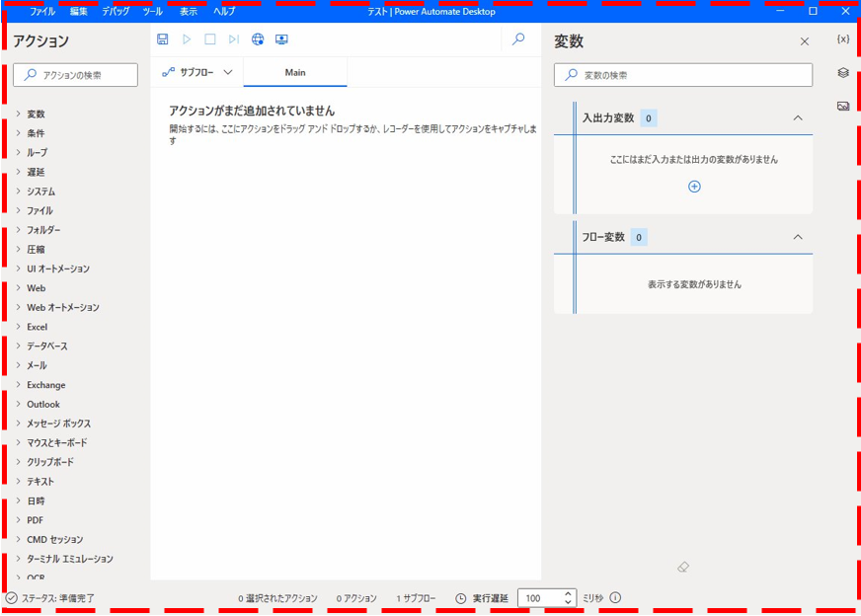Toggle the variables pane {x} icon
The height and width of the screenshot is (616, 861).
click(x=843, y=38)
